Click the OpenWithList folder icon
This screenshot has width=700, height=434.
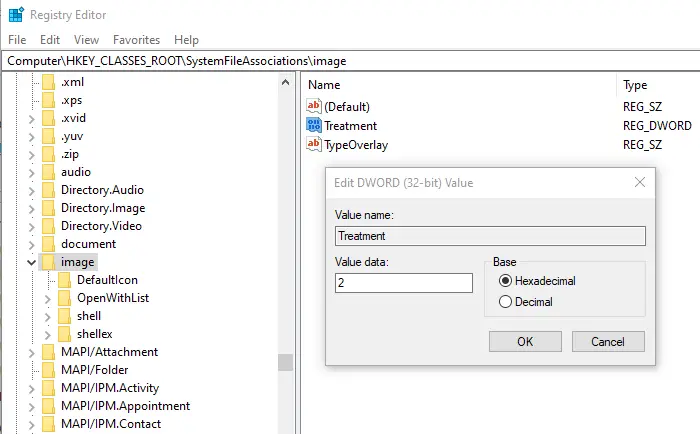click(x=66, y=298)
